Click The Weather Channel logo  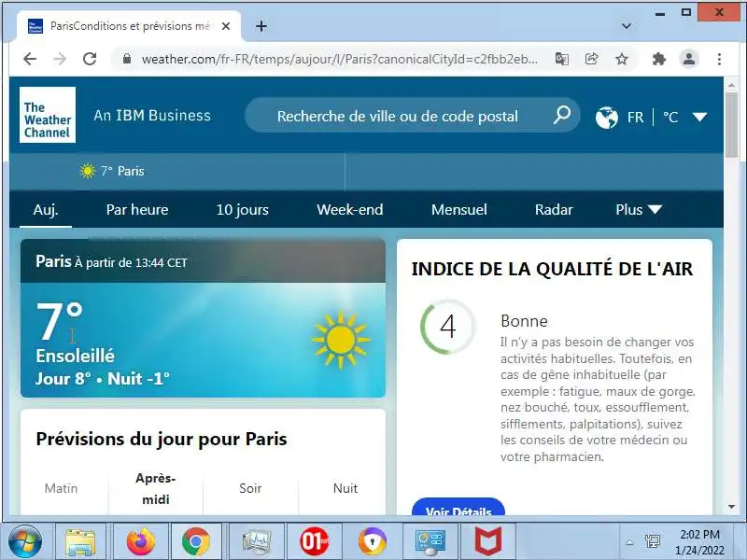(x=48, y=115)
